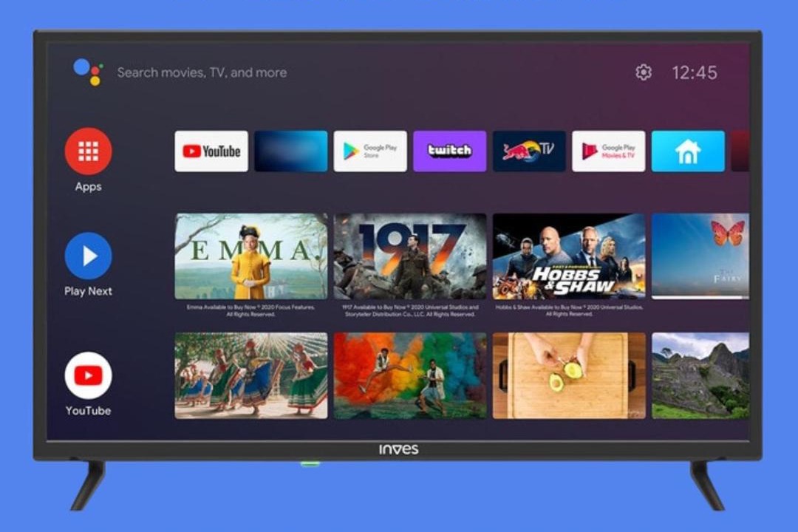Click the 12:45 clock display
This screenshot has height=532, width=798.
point(694,73)
